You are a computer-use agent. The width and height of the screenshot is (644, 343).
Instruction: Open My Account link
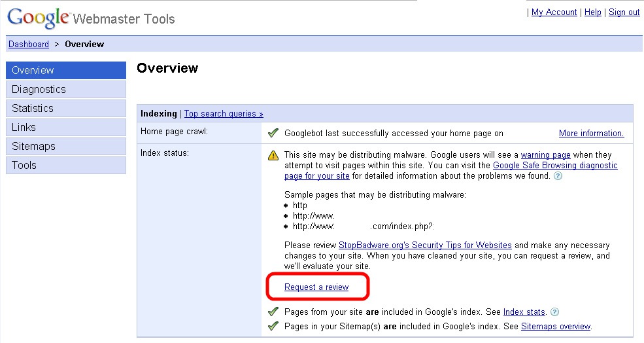coord(554,12)
